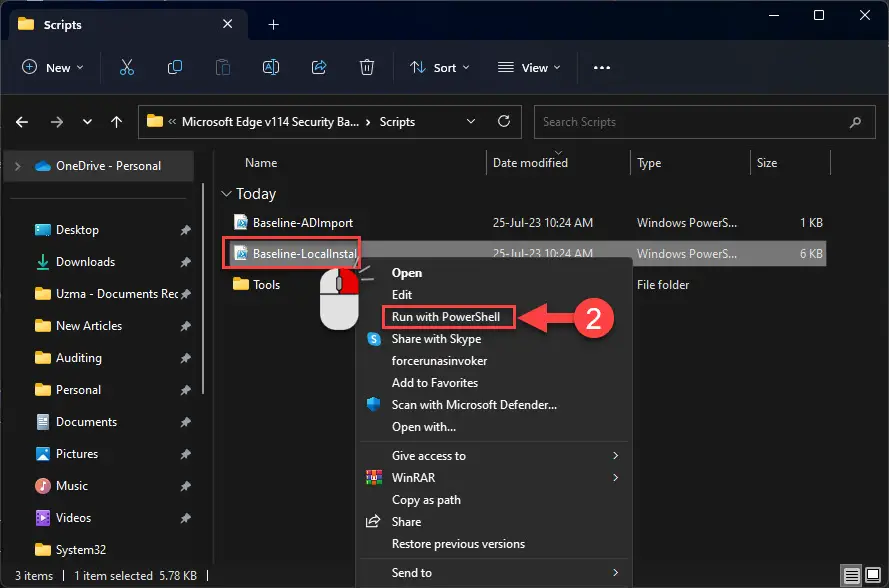Viewport: 889px width, 588px height.
Task: Open the See more options ellipsis
Action: click(x=602, y=67)
